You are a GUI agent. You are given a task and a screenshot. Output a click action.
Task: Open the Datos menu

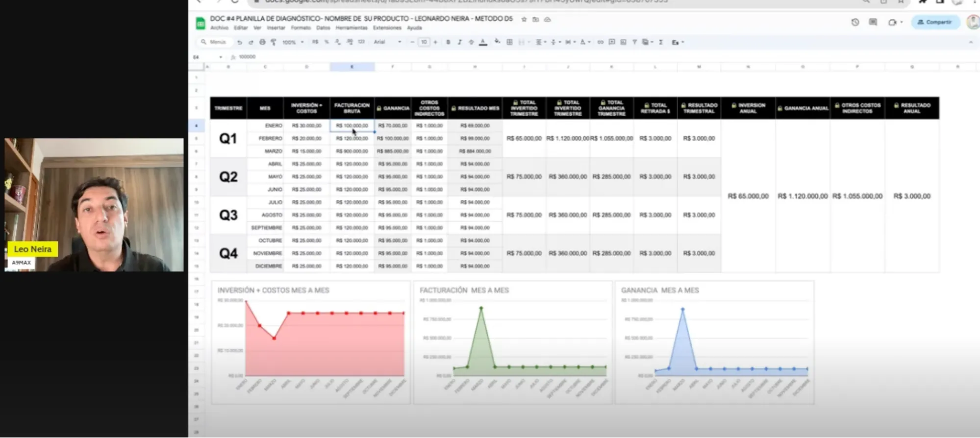pos(323,28)
